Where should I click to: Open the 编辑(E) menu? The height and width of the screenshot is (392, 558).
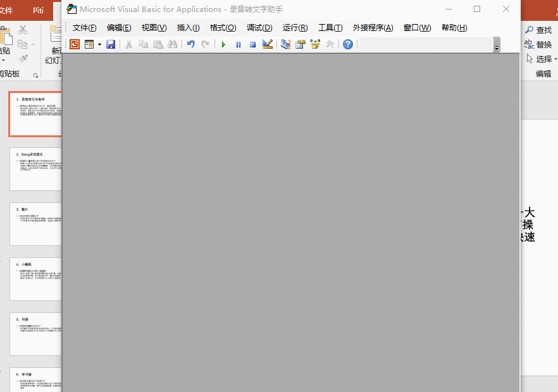pyautogui.click(x=119, y=28)
